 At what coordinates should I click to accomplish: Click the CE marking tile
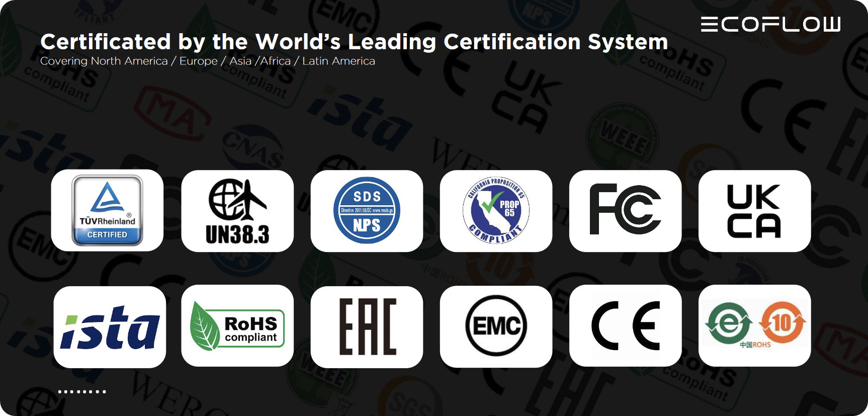click(x=625, y=326)
